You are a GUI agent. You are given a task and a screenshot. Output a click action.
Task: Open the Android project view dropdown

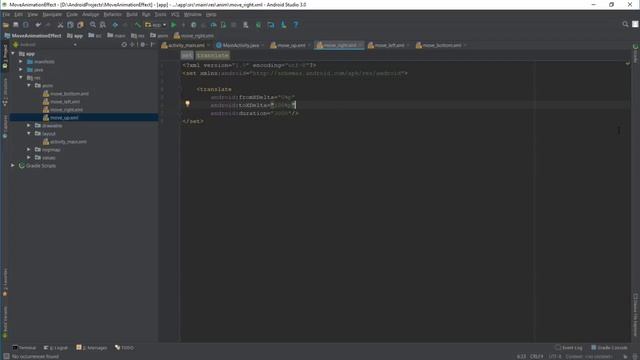45,44
